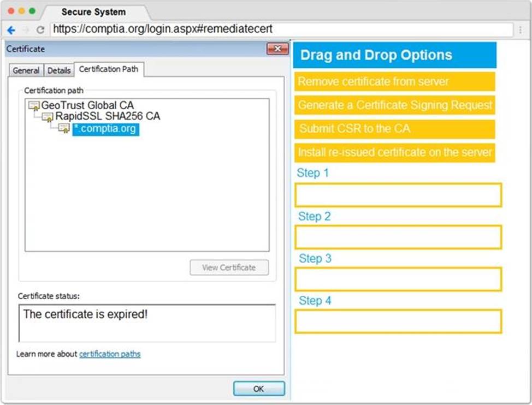532x405 pixels.
Task: Click the GeoTrust Global CA certificate icon
Action: (x=34, y=105)
